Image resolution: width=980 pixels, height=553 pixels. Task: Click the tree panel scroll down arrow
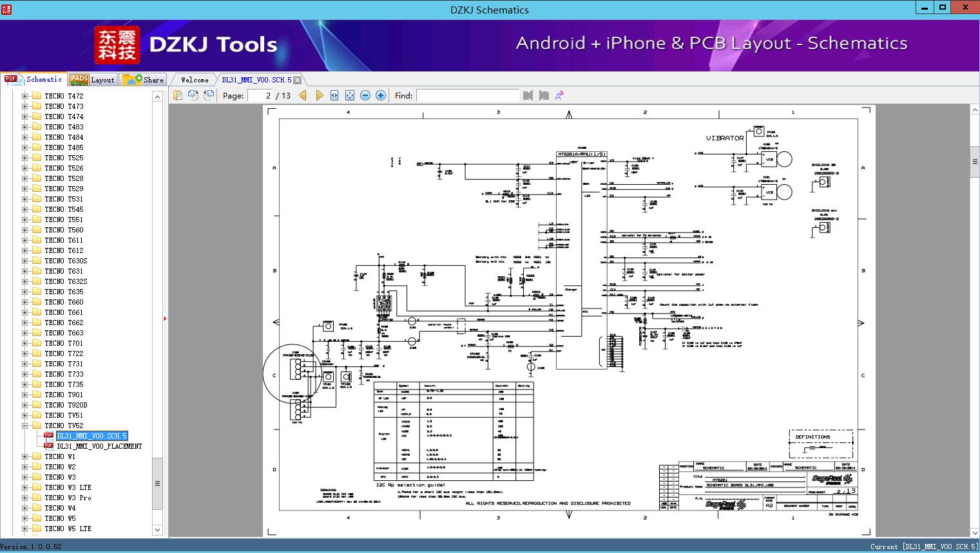(157, 530)
